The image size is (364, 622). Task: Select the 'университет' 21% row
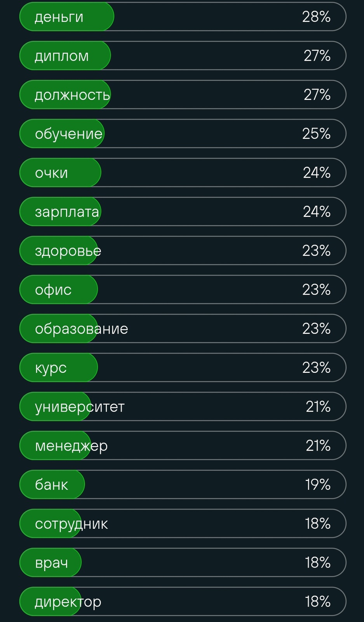183,407
